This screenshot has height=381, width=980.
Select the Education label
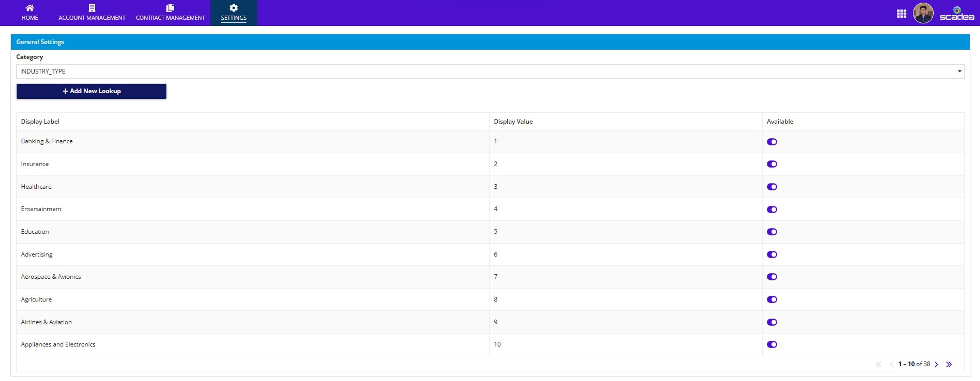pyautogui.click(x=35, y=232)
